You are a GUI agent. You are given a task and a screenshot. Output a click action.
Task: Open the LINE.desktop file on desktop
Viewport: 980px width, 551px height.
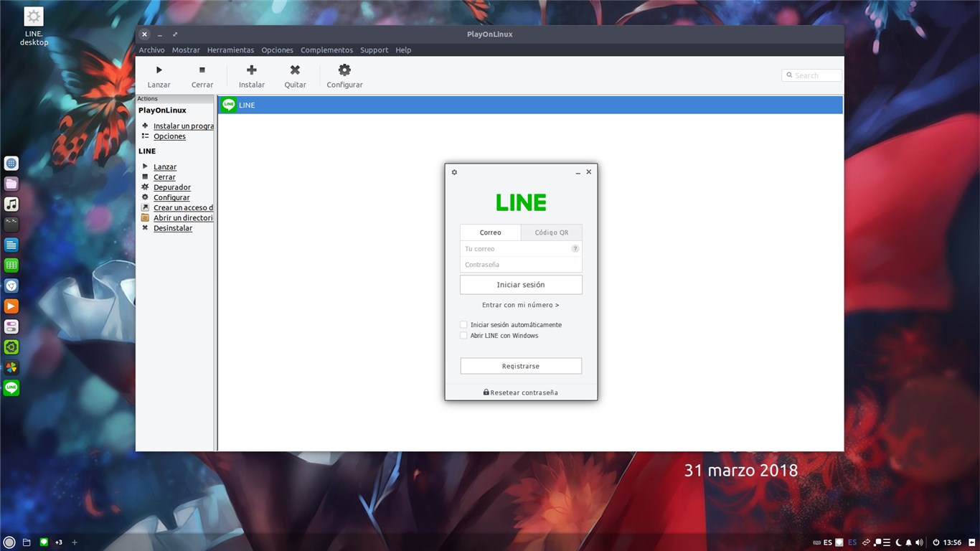[x=34, y=27]
